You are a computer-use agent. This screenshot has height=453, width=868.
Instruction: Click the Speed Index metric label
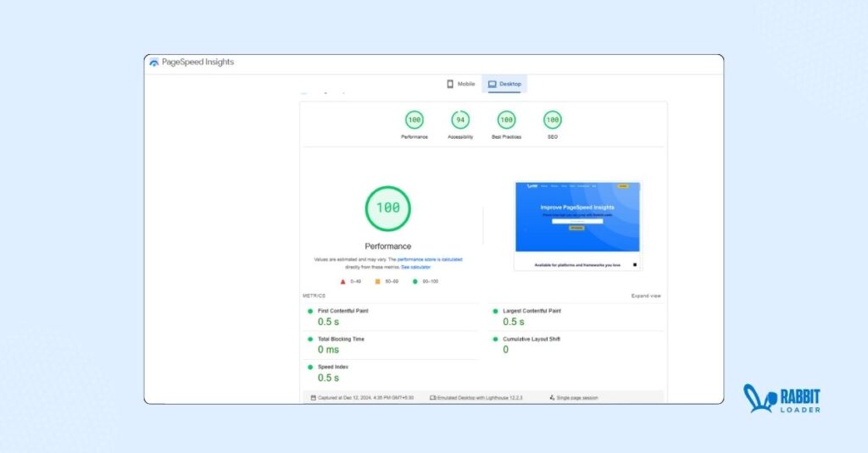click(x=332, y=367)
